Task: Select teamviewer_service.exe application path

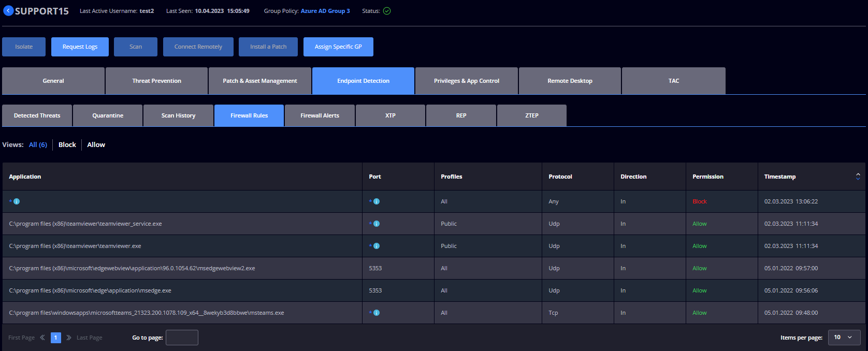Action: (85, 224)
